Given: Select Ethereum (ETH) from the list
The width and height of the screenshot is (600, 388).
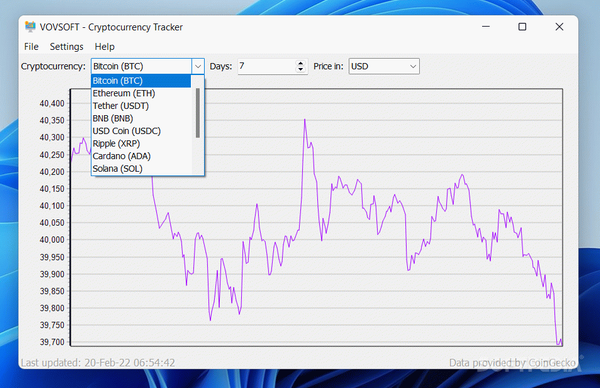Looking at the screenshot, I should 141,93.
